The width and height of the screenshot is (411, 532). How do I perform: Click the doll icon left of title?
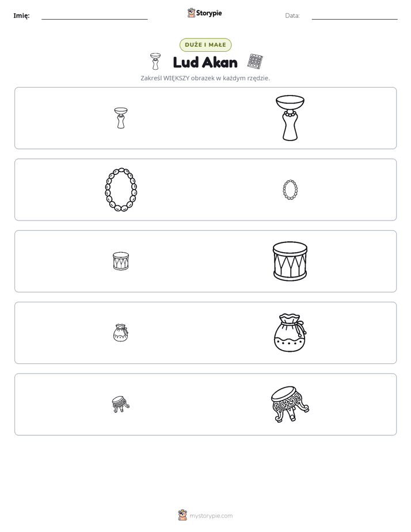coord(155,62)
